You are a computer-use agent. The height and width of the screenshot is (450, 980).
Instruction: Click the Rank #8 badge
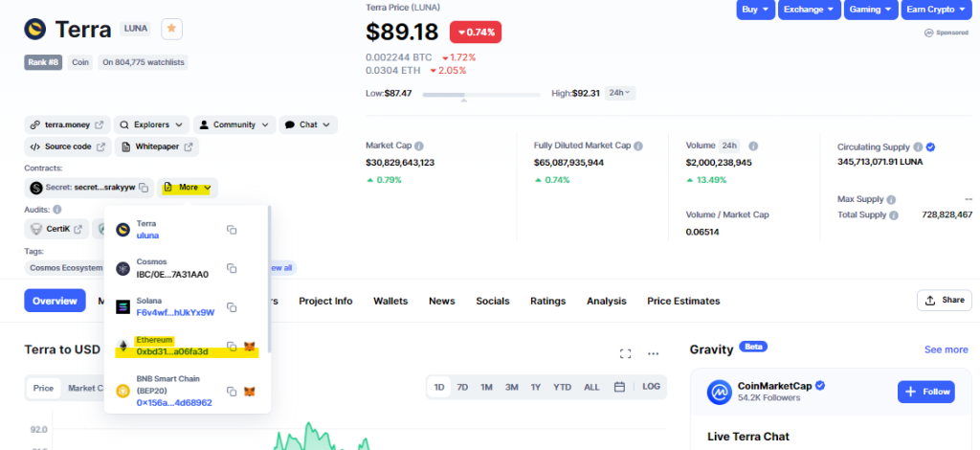pos(43,62)
